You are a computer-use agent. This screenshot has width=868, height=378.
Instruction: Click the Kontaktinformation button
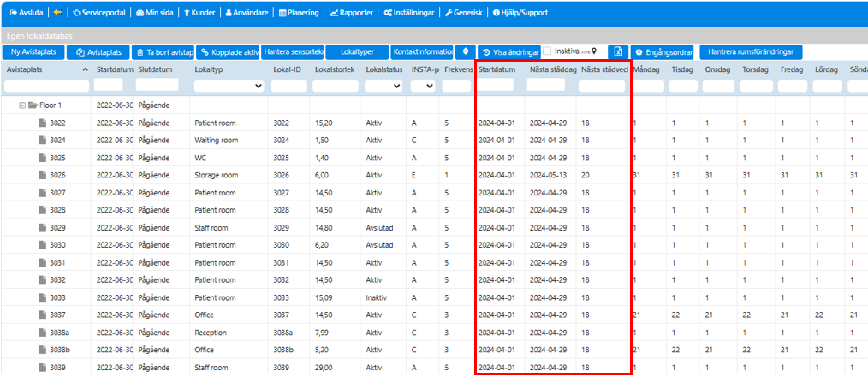pyautogui.click(x=422, y=52)
